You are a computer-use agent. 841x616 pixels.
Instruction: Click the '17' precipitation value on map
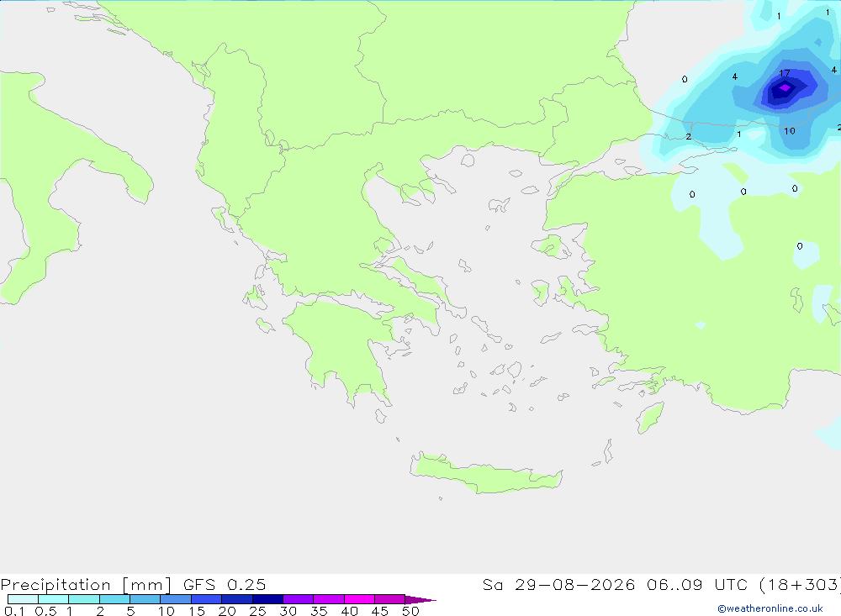784,73
